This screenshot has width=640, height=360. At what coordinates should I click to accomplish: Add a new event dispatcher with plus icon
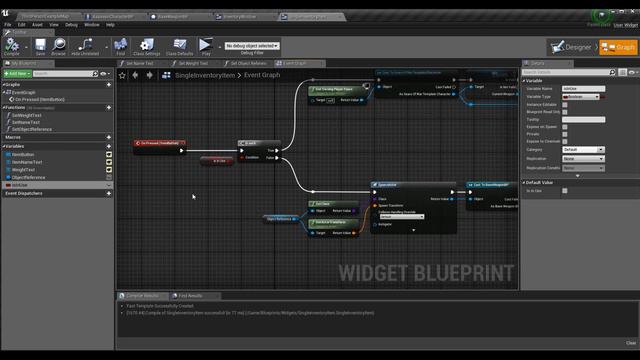point(109,193)
